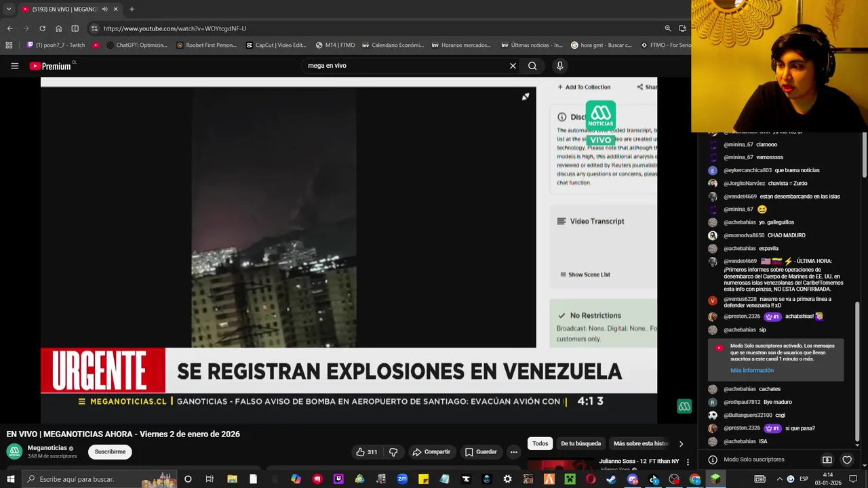
Task: Like the video with thumbs up
Action: [367, 452]
